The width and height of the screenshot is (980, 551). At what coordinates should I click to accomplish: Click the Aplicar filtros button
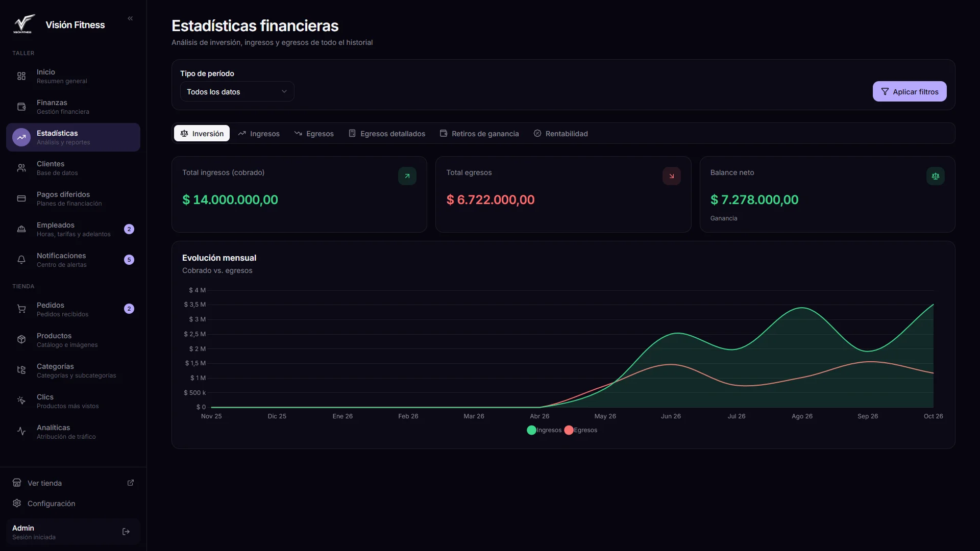909,92
